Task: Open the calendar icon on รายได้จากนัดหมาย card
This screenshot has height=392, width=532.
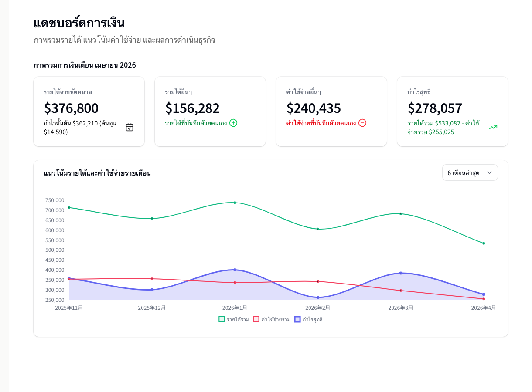Action: 129,127
